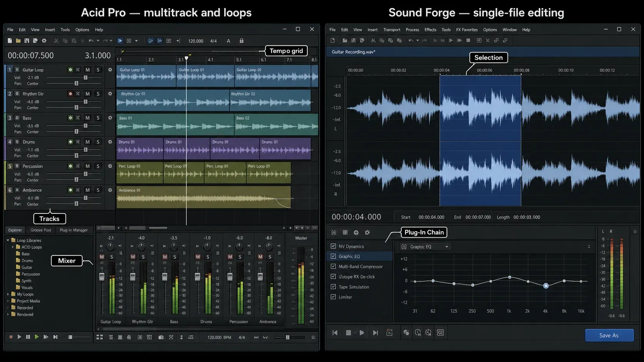Uncheck the NV Dynamics plug-in

(333, 246)
